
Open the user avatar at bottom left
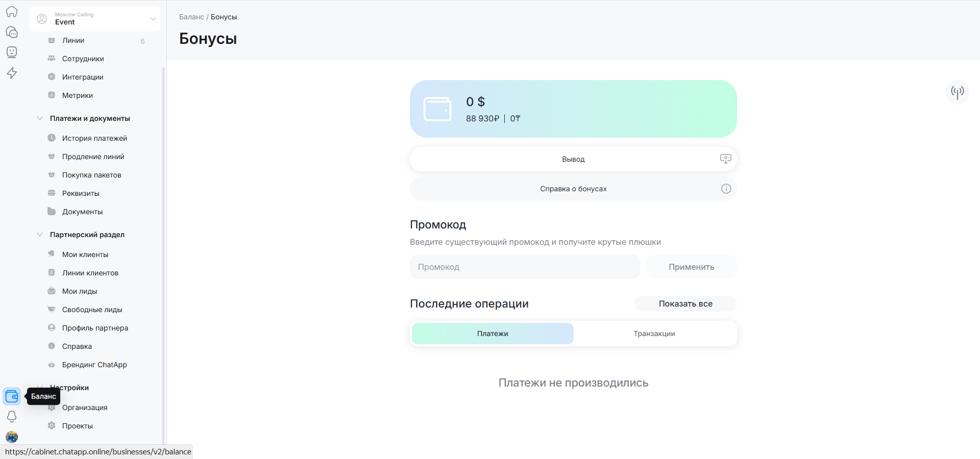pyautogui.click(x=12, y=437)
